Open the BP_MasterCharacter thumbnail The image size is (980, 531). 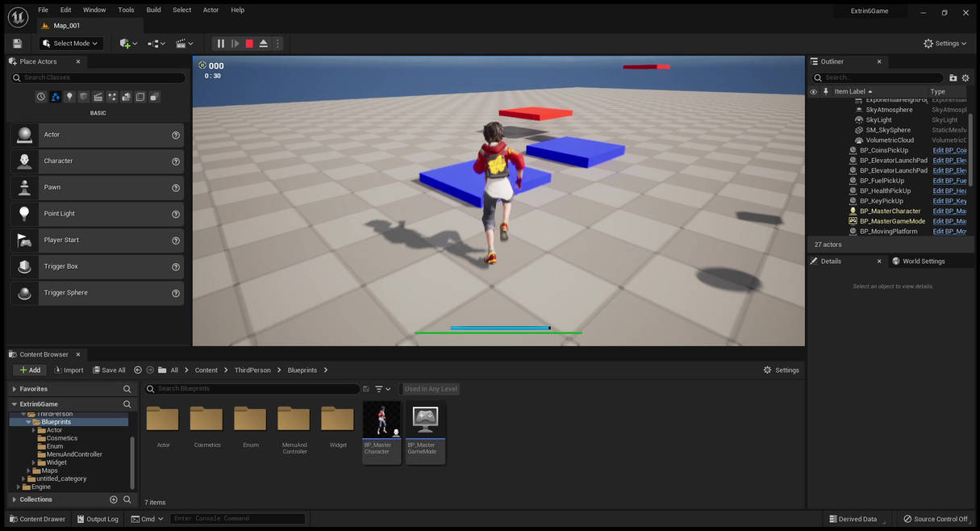tap(382, 420)
